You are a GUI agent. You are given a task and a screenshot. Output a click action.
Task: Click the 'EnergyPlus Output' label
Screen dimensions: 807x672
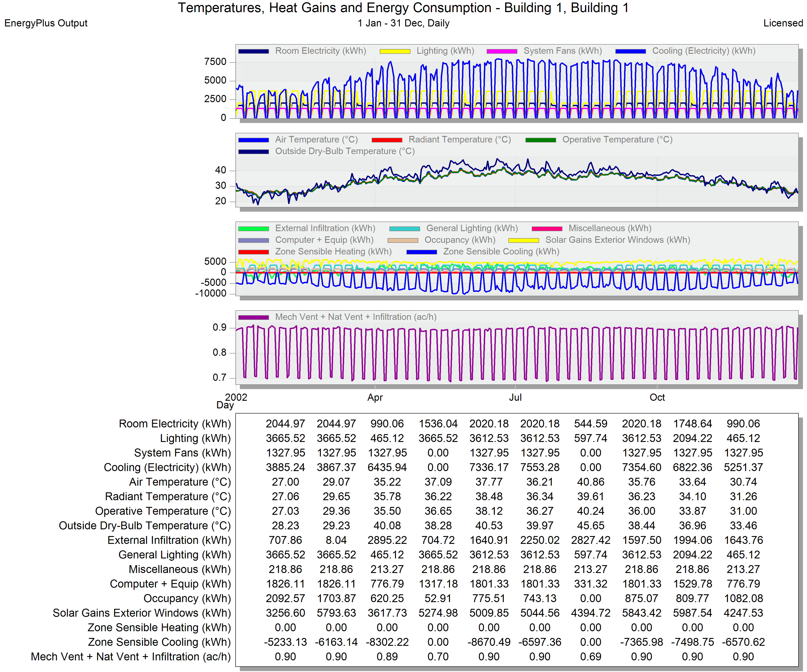click(x=46, y=23)
